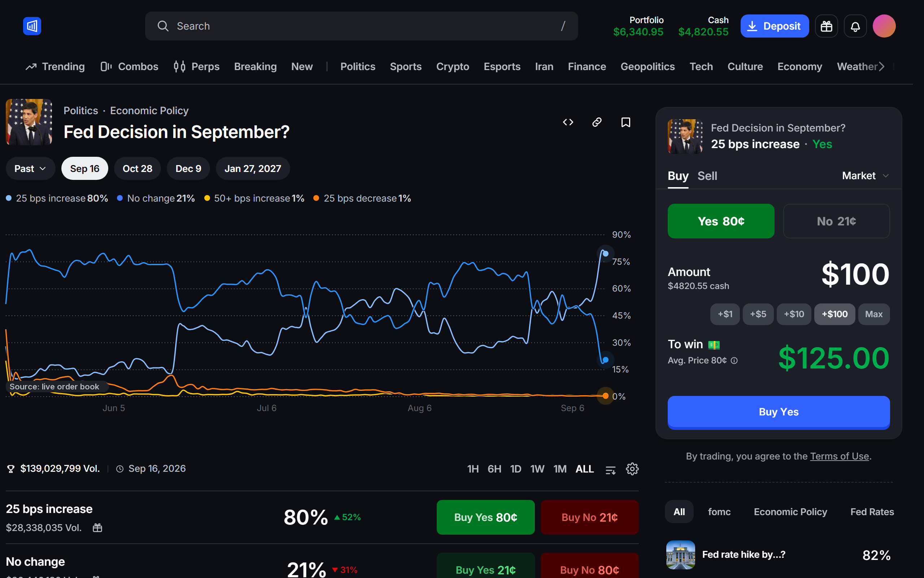Viewport: 924px width, 578px height.
Task: Open the Terms of Use link
Action: tap(839, 456)
